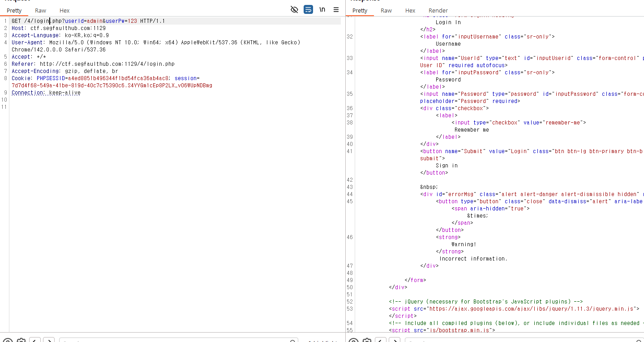Open Request search settings gear icon
This screenshot has width=644, height=342.
coord(21,341)
